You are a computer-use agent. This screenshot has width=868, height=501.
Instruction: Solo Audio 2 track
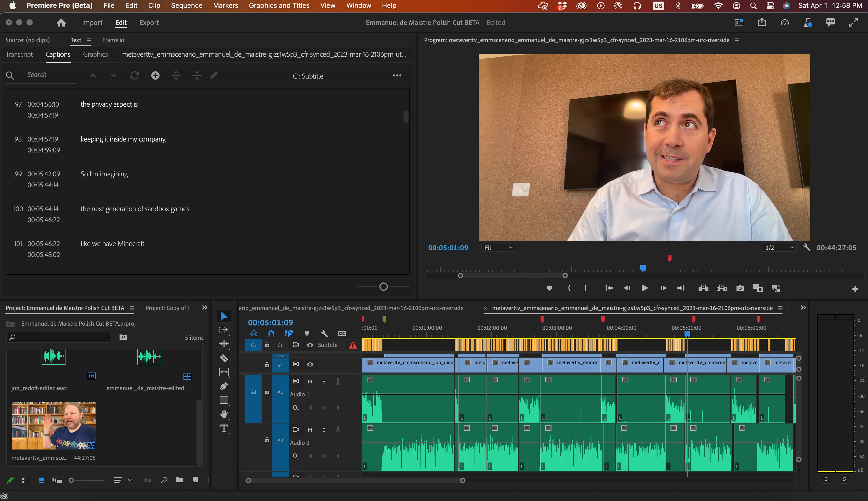coord(324,430)
